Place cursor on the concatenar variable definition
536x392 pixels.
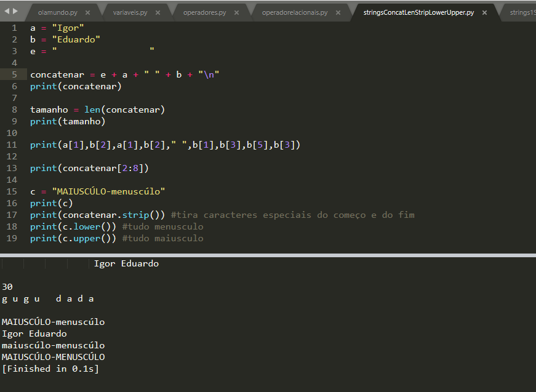pyautogui.click(x=57, y=74)
